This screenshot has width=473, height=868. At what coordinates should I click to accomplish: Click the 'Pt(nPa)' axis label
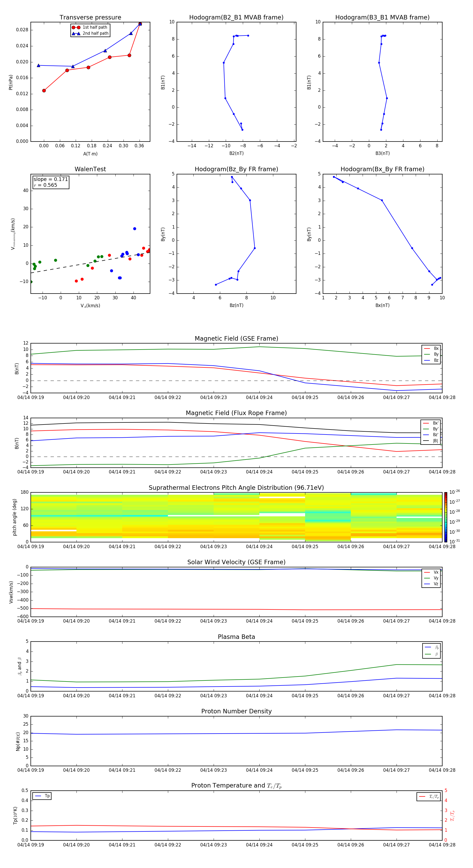pyautogui.click(x=11, y=82)
